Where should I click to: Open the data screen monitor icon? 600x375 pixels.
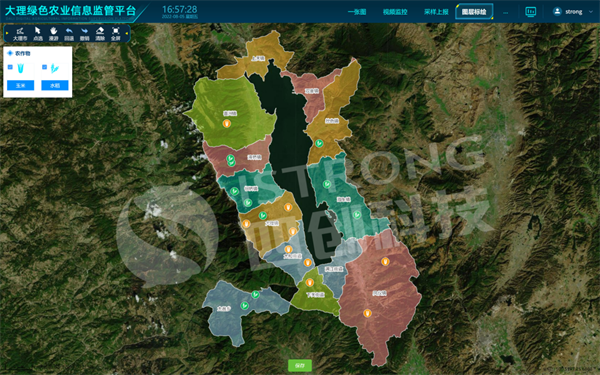530,11
